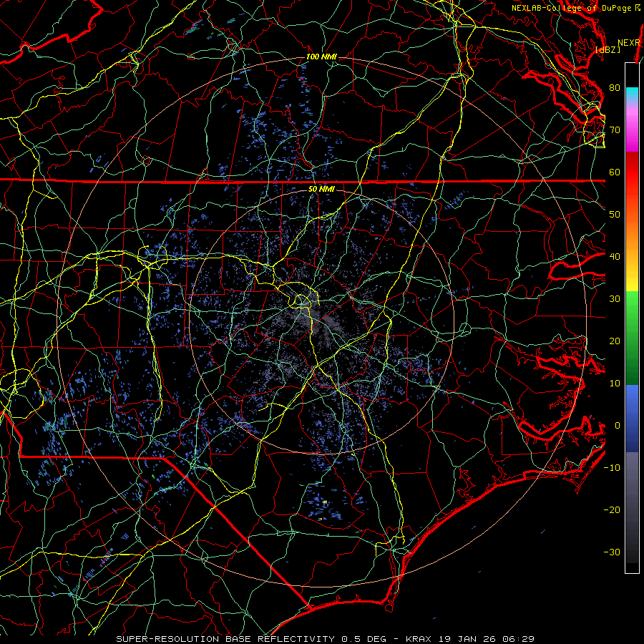This screenshot has height=644, width=644.
Task: Click the "100 NMI" range ring label
Action: click(x=321, y=57)
